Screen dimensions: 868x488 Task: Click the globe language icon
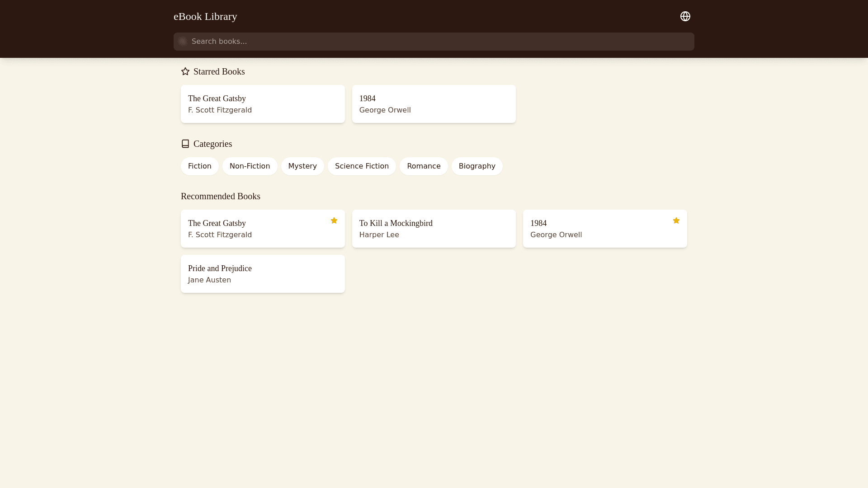[x=685, y=16]
